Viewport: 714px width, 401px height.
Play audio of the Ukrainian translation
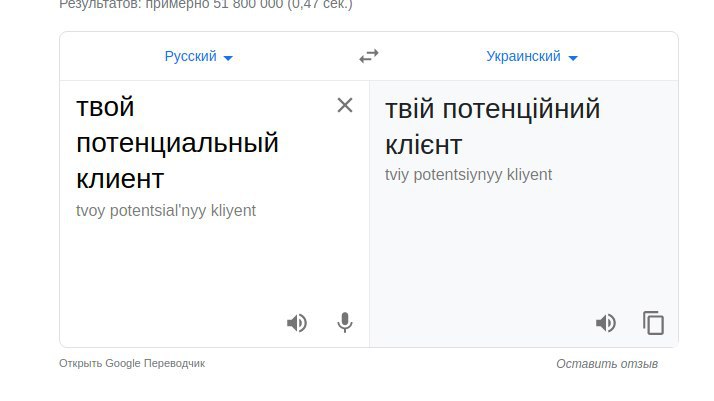coord(606,323)
